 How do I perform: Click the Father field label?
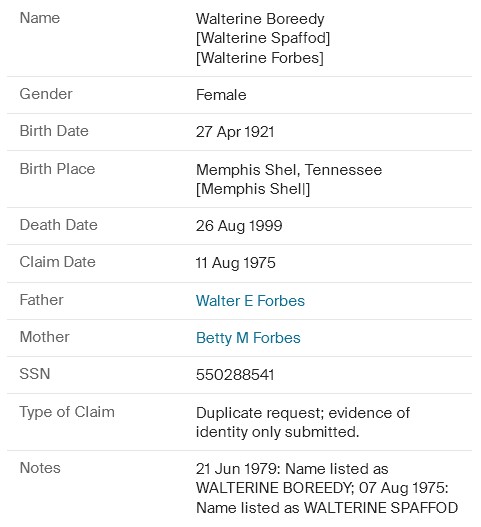click(41, 300)
